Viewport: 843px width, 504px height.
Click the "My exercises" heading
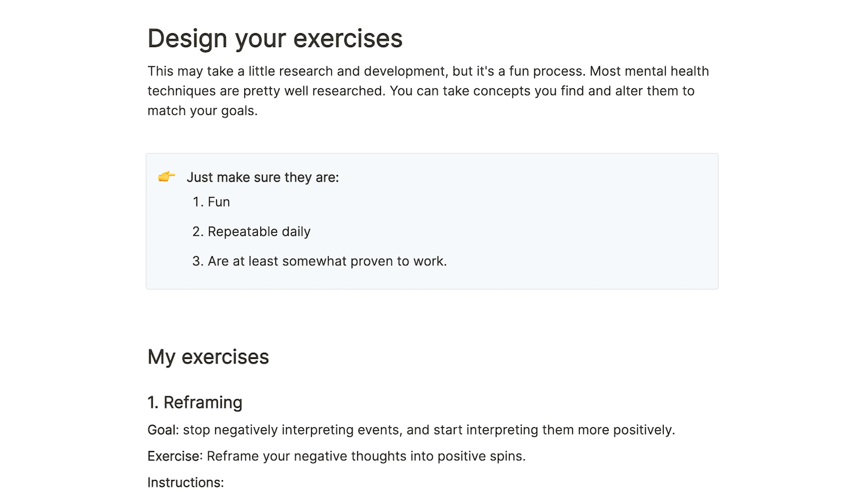[x=208, y=357]
